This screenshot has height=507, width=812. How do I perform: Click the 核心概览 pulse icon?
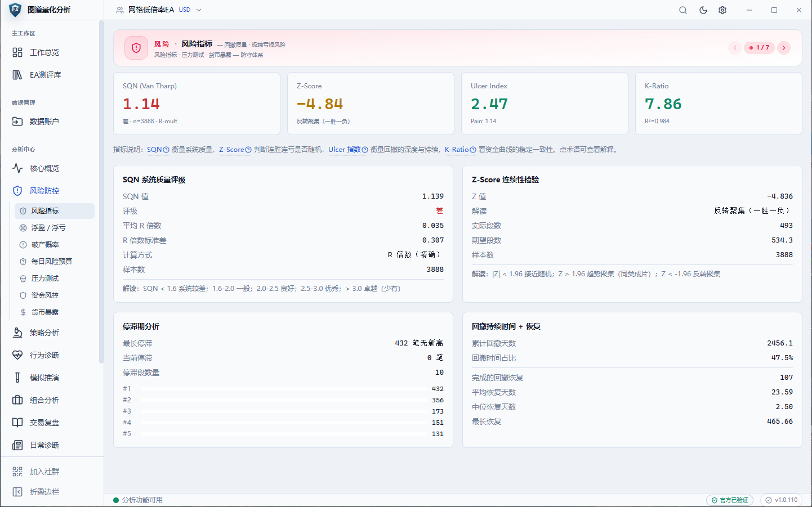click(17, 168)
